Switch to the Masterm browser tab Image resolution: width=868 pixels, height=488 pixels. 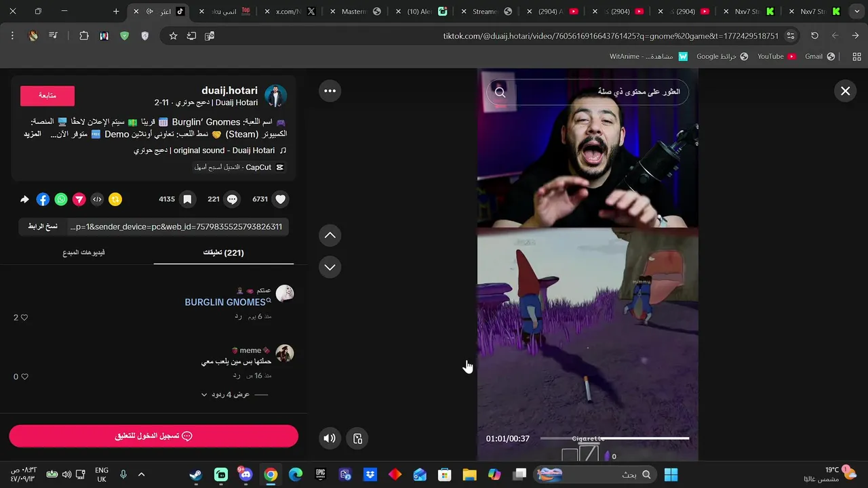[357, 12]
